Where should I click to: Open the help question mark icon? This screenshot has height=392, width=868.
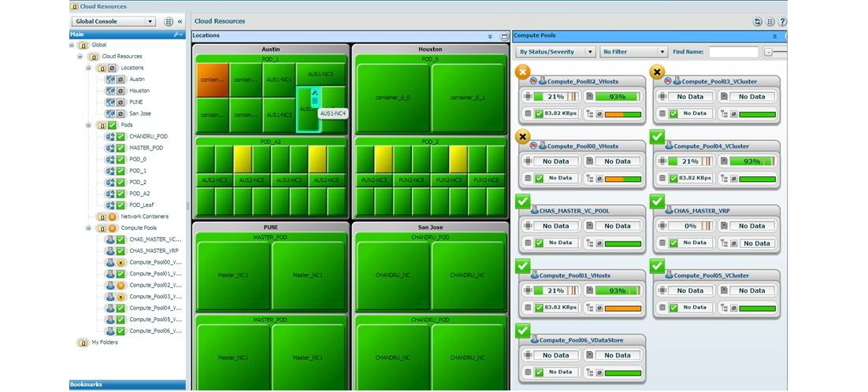point(782,21)
